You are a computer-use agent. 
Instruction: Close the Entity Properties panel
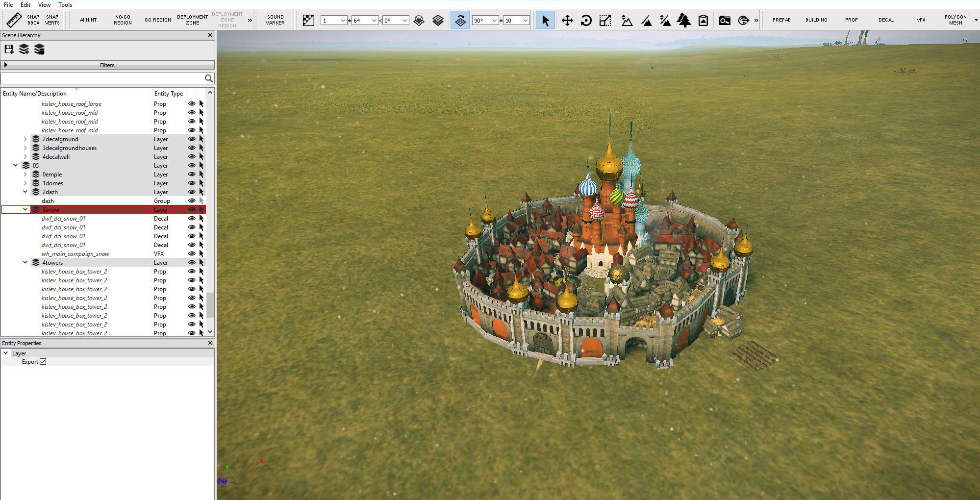[210, 343]
